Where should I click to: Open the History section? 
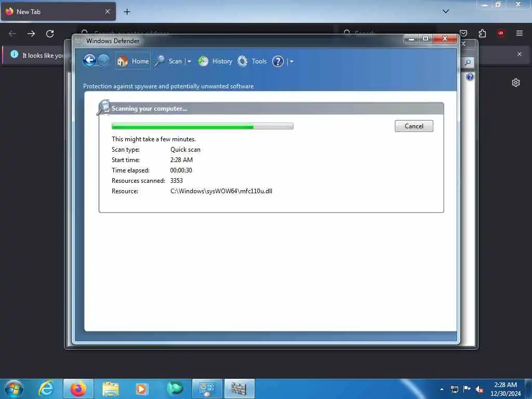coord(215,61)
